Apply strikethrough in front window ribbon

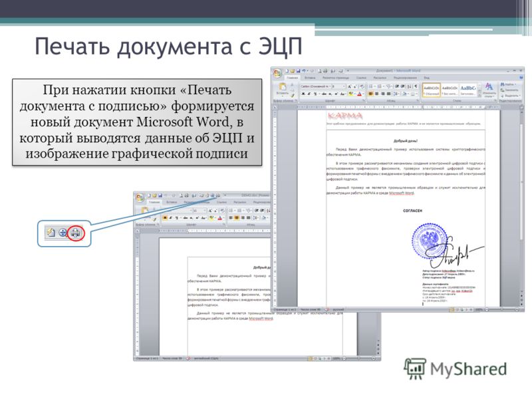(324, 94)
